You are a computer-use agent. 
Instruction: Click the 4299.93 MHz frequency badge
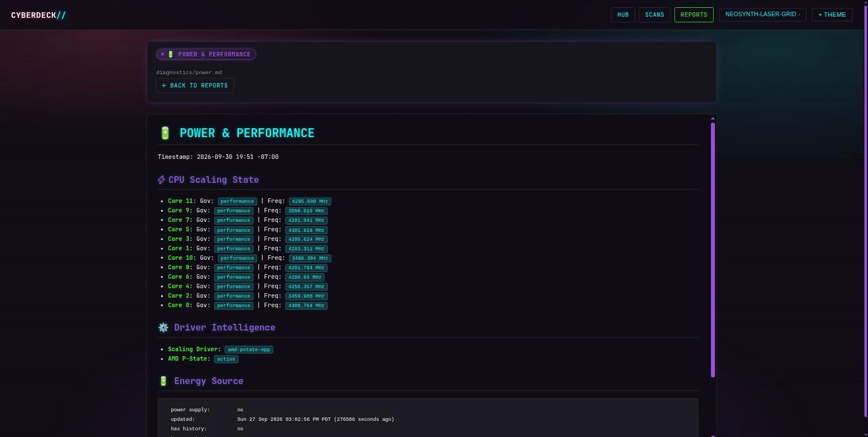click(305, 277)
